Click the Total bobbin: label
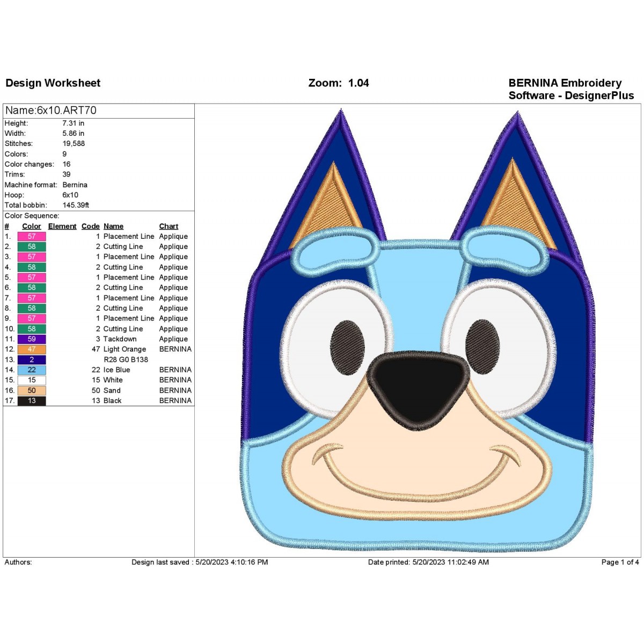 click(x=26, y=206)
